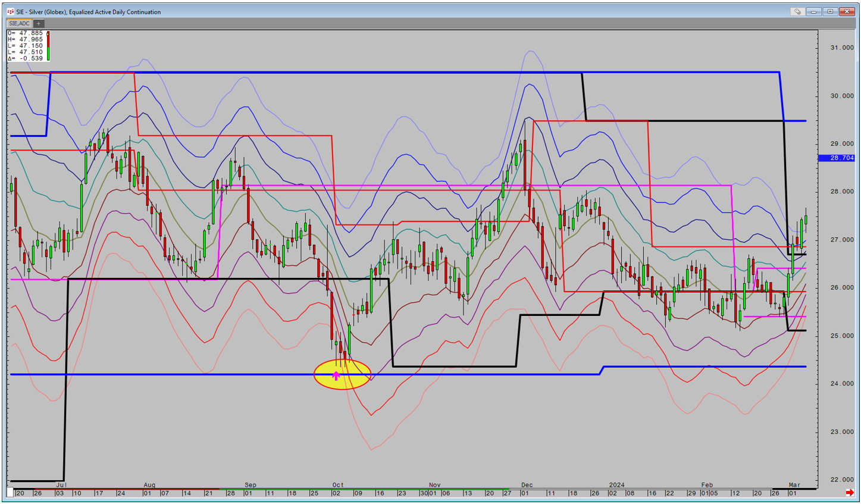Click the CQG app icon in title bar
The width and height of the screenshot is (861, 504).
click(x=11, y=12)
